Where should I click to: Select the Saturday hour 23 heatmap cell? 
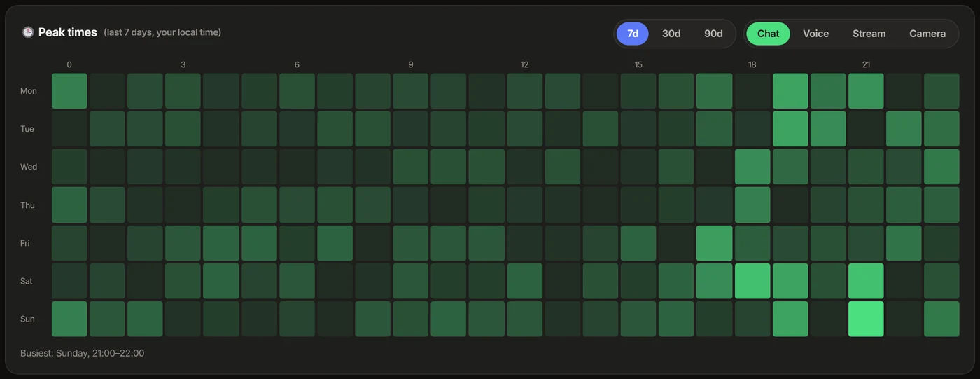(941, 281)
